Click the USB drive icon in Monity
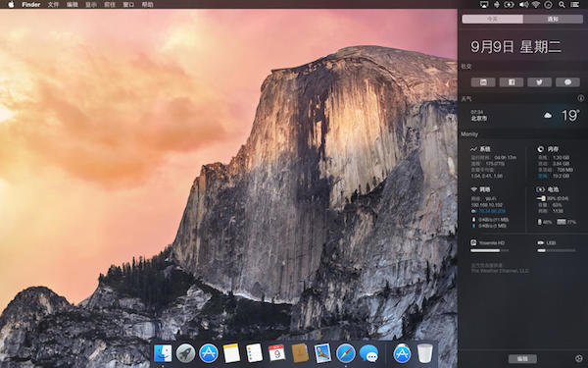This screenshot has height=368, width=588. click(541, 243)
